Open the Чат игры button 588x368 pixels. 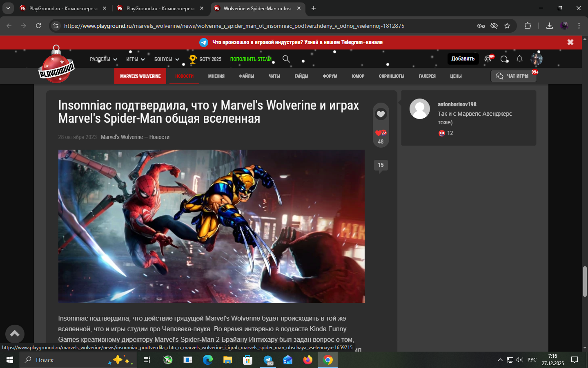coord(513,76)
